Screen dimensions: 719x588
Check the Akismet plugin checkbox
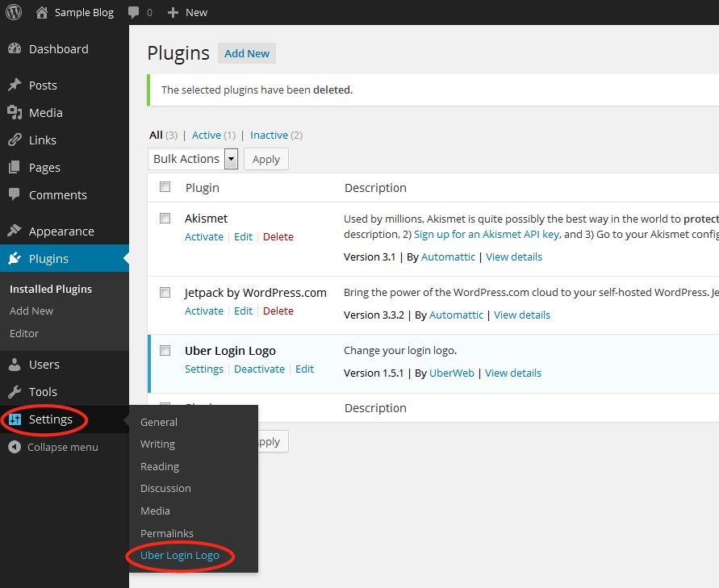coord(165,218)
